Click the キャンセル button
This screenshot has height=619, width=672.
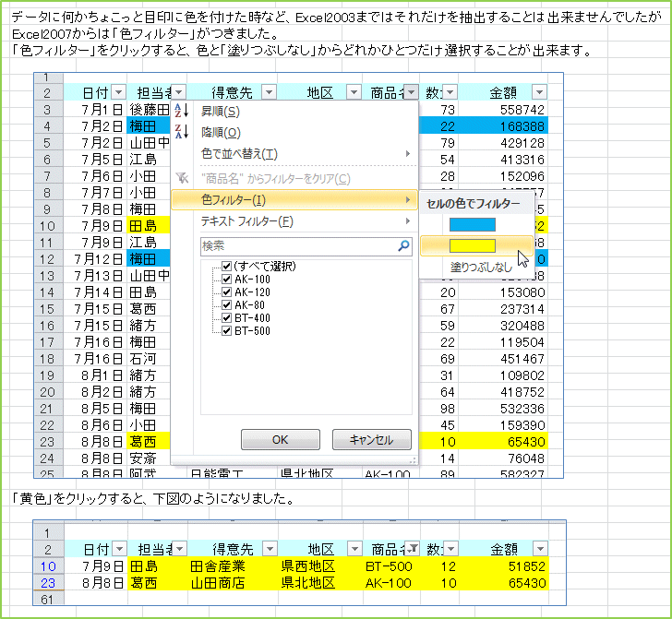click(372, 439)
